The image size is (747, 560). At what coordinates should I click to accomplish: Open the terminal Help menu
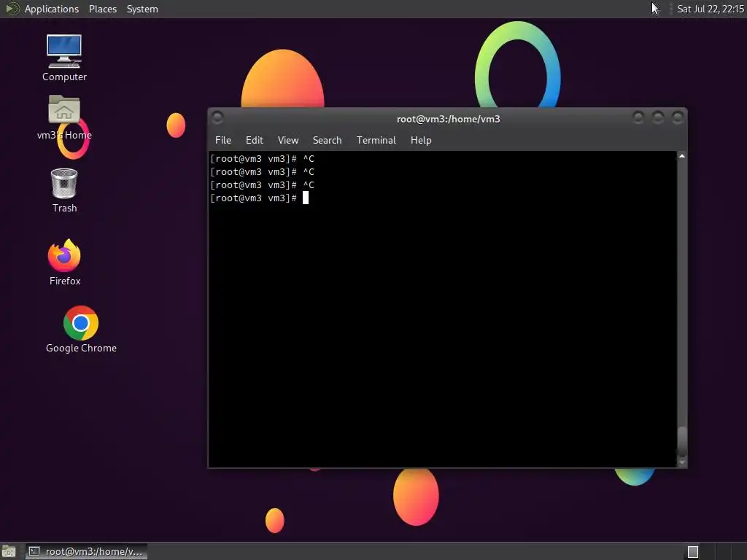click(421, 140)
